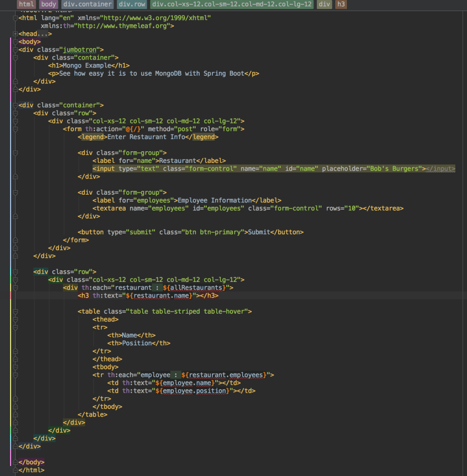The height and width of the screenshot is (476, 467).
Task: Open the div.container breadcrumb
Action: [88, 4]
